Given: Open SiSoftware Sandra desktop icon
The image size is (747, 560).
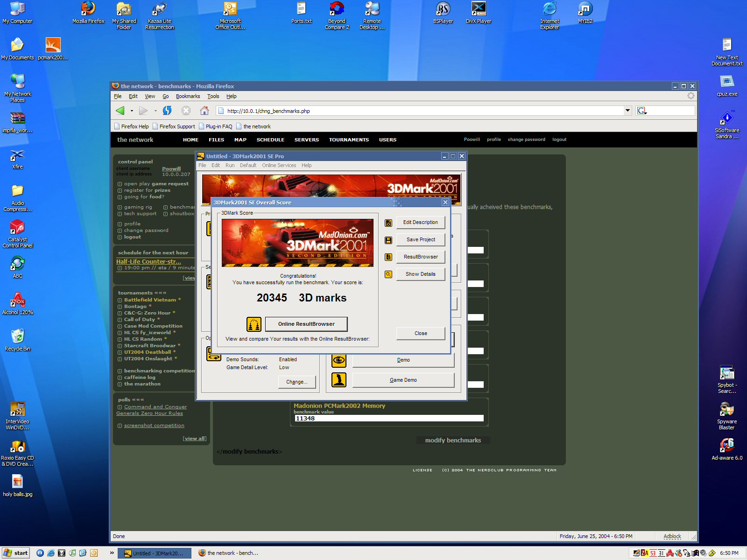Looking at the screenshot, I should click(x=727, y=125).
